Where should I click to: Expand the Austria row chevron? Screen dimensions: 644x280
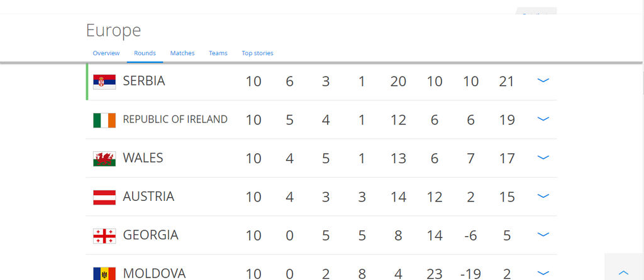[543, 196]
